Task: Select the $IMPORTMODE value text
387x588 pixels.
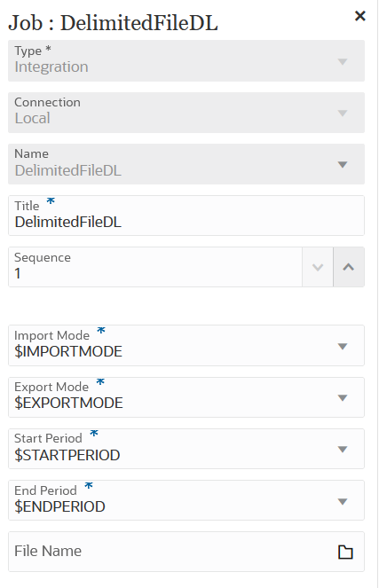Action: (x=68, y=351)
